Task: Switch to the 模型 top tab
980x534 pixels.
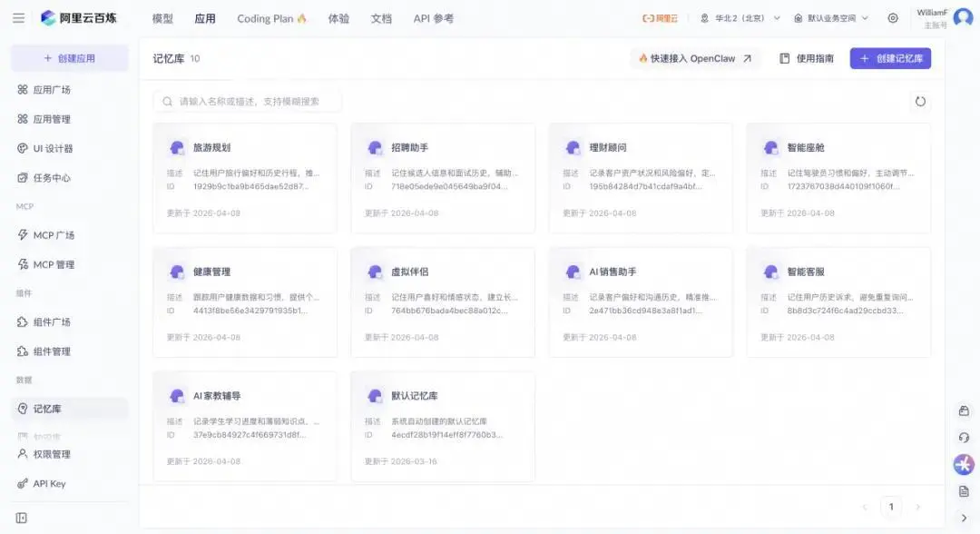Action: tap(162, 18)
